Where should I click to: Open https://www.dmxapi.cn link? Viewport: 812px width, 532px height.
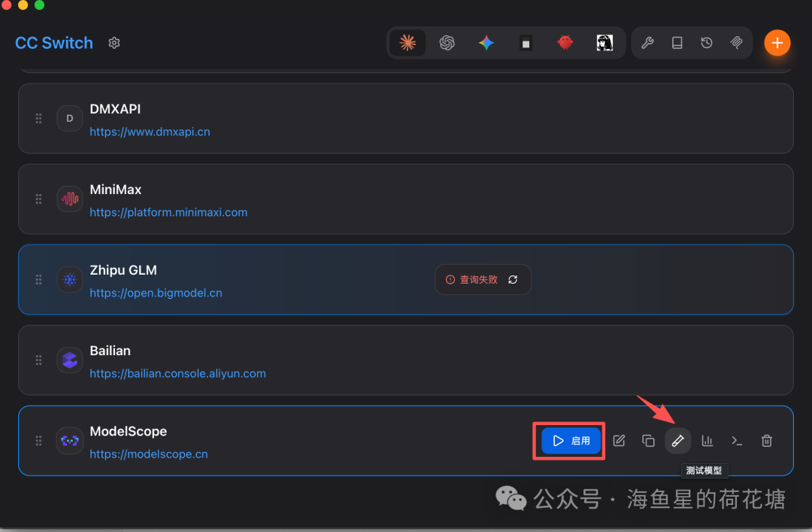150,132
